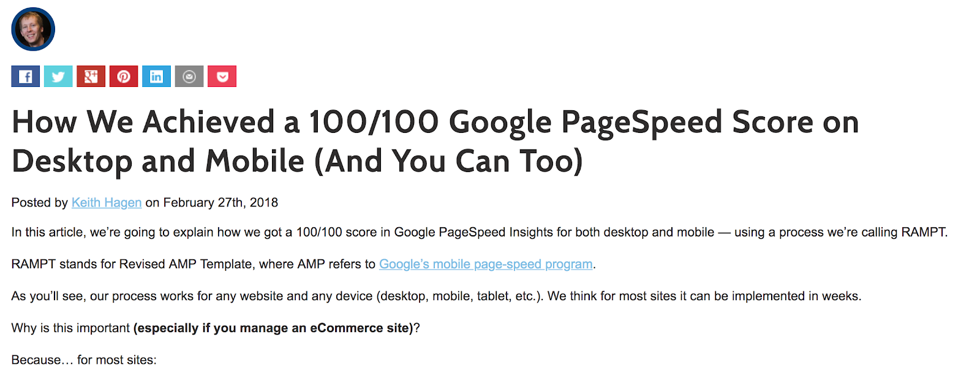
Task: Share the article on Twitter
Action: pos(58,77)
